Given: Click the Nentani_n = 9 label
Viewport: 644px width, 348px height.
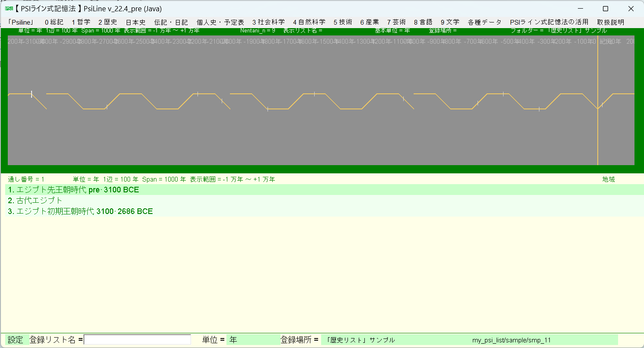Looking at the screenshot, I should (x=258, y=31).
